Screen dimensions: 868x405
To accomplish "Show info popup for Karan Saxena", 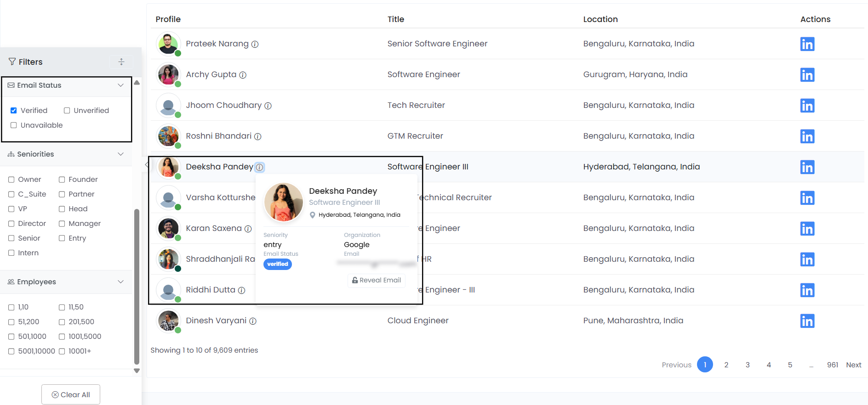I will pos(248,229).
